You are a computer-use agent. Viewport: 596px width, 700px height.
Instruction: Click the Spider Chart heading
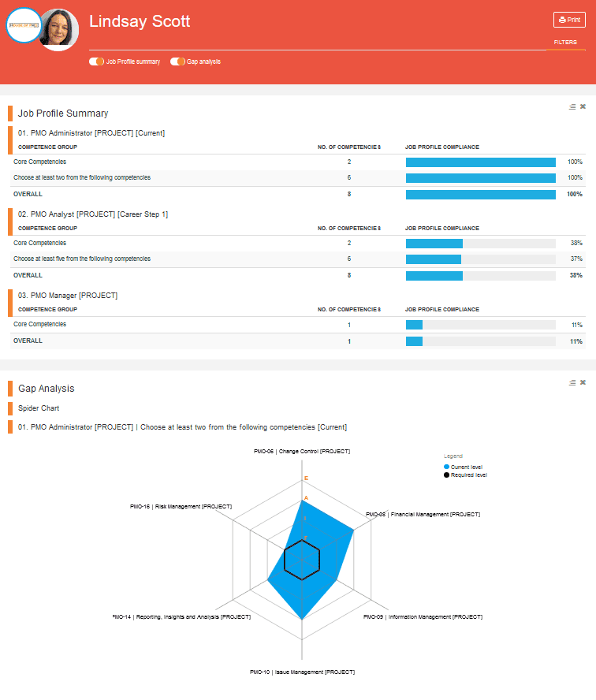tap(39, 408)
